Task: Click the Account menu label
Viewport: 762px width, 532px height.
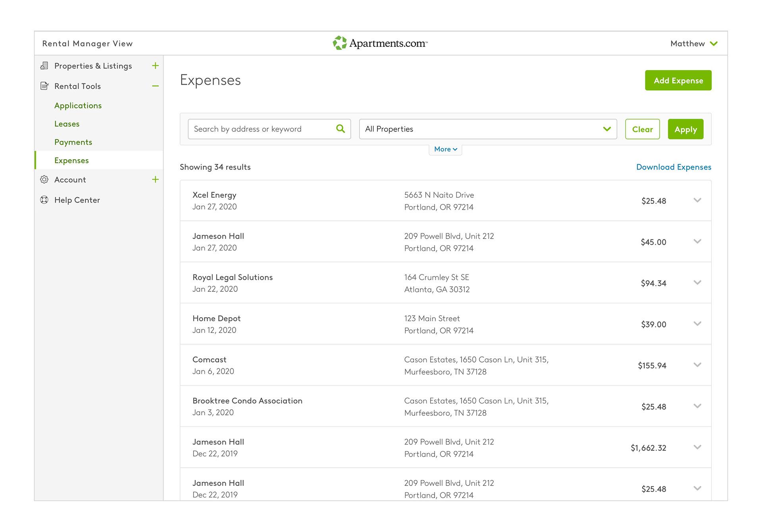Action: 70,180
